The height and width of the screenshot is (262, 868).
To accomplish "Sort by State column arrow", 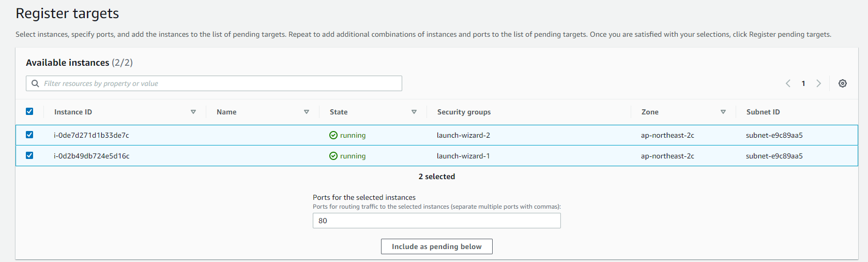I will [414, 112].
